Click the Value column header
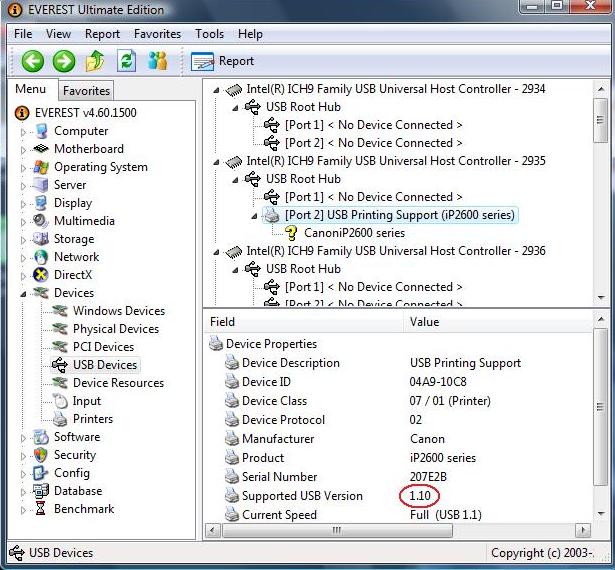615x570 pixels. coord(498,322)
